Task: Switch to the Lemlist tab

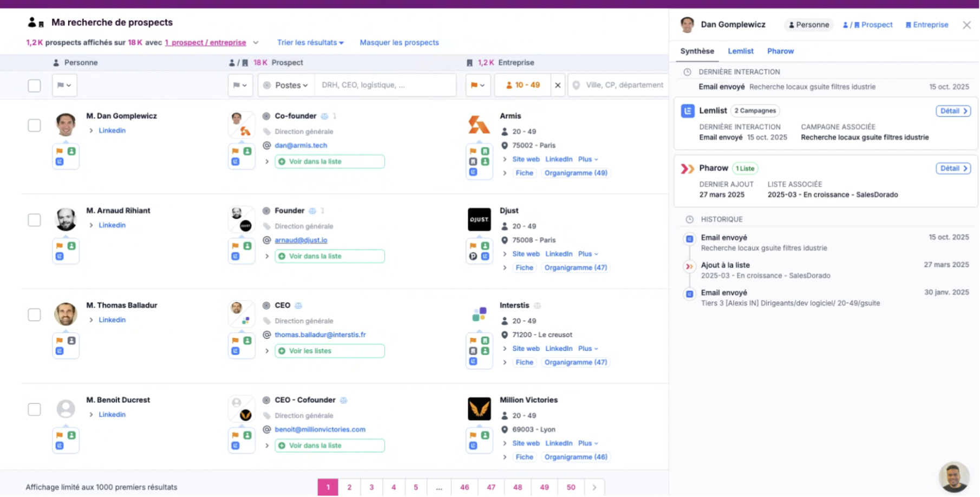Action: [740, 51]
